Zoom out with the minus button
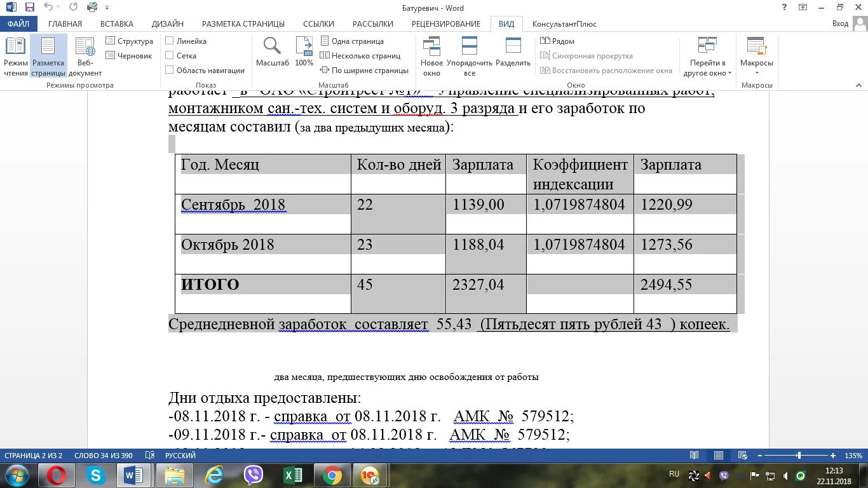The height and width of the screenshot is (488, 868). (760, 456)
